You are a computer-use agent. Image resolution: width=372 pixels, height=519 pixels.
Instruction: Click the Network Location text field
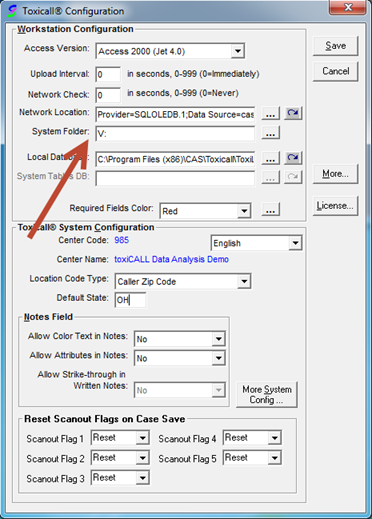(x=175, y=115)
